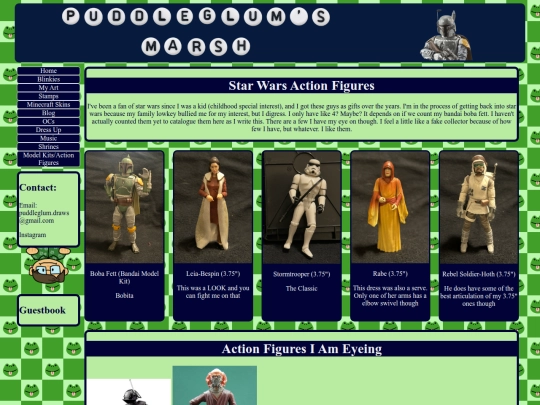The width and height of the screenshot is (540, 405).
Task: Click the Star Wars Action Figures heading
Action: (301, 86)
